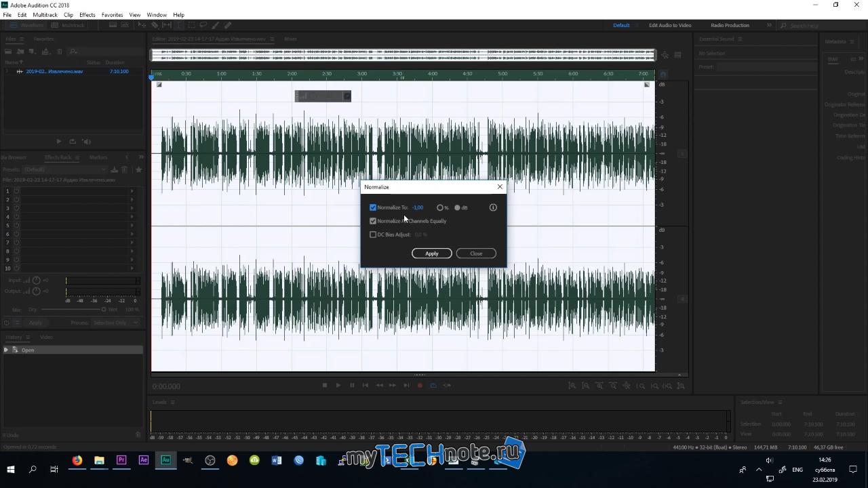Image resolution: width=868 pixels, height=488 pixels.
Task: Click the Normalize To value field
Action: click(418, 207)
